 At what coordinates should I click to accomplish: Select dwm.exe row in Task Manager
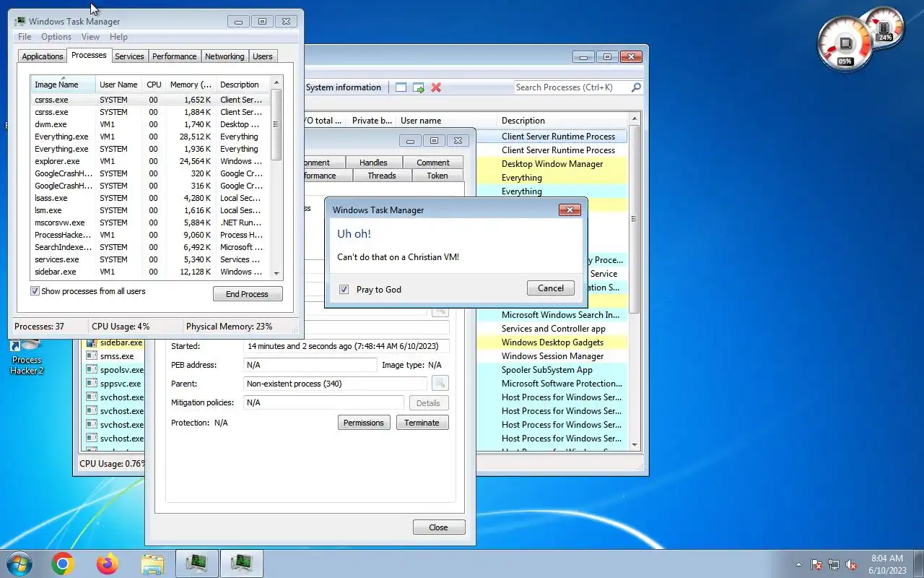tap(150, 124)
